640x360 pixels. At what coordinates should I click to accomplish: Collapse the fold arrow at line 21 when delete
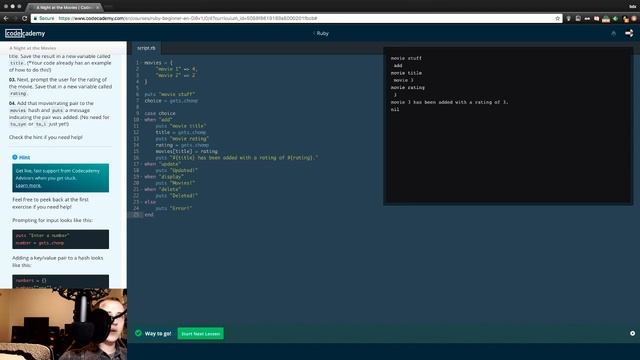[141, 189]
